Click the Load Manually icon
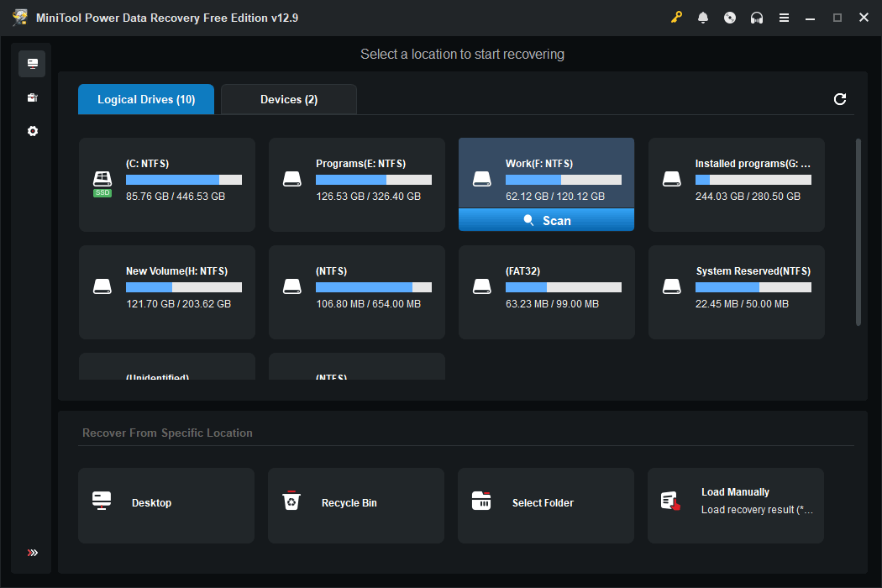The height and width of the screenshot is (588, 882). (x=670, y=501)
